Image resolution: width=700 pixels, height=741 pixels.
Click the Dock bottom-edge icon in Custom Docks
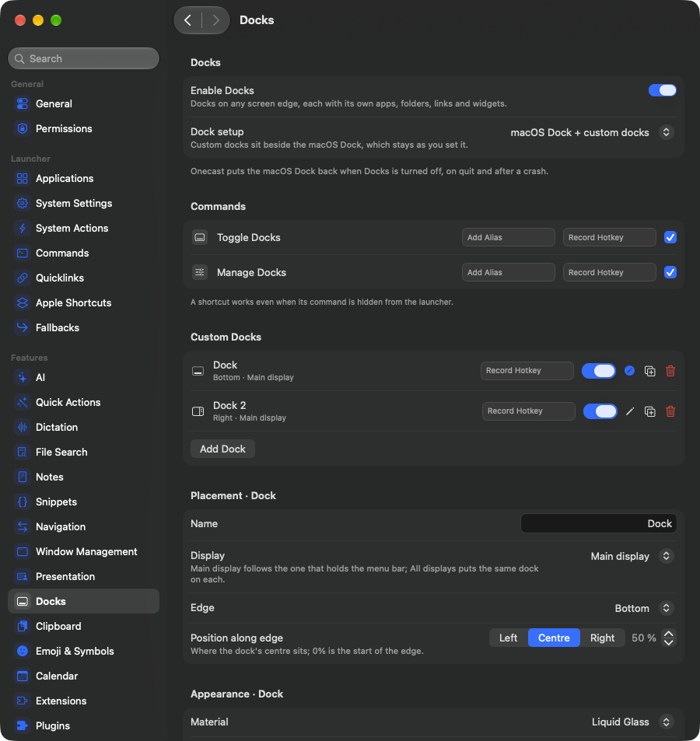point(198,371)
